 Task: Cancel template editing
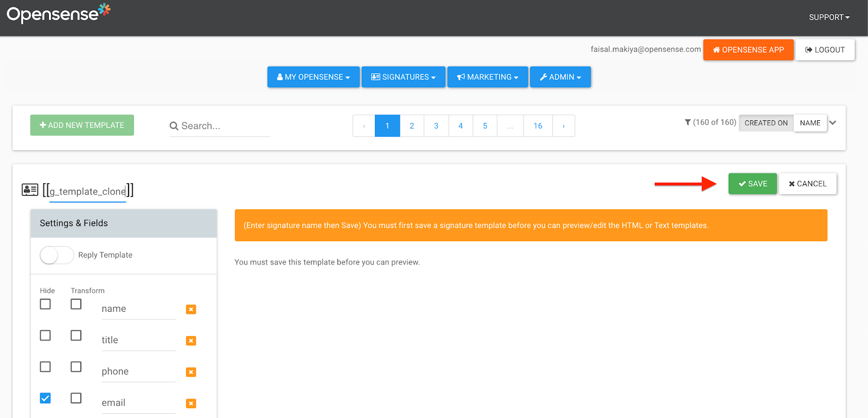click(808, 184)
